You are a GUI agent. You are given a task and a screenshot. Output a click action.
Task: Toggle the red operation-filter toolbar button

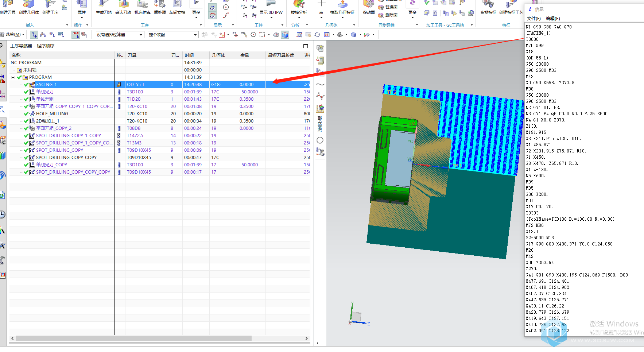[75, 35]
